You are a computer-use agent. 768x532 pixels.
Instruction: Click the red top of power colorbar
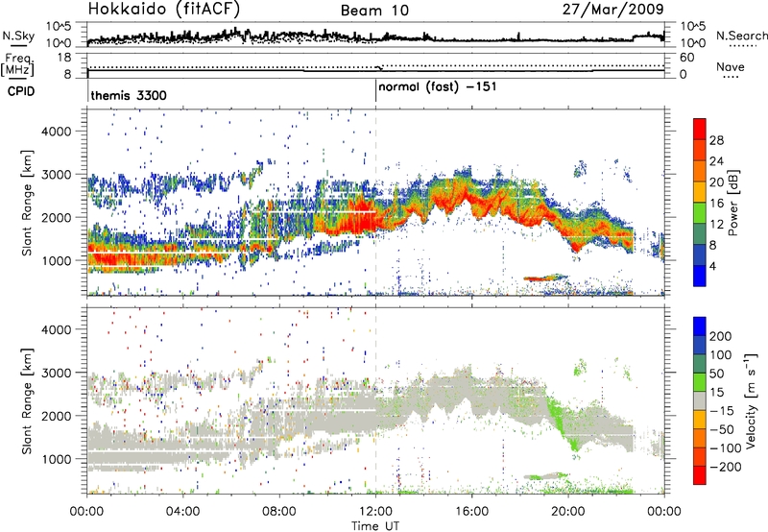point(700,129)
